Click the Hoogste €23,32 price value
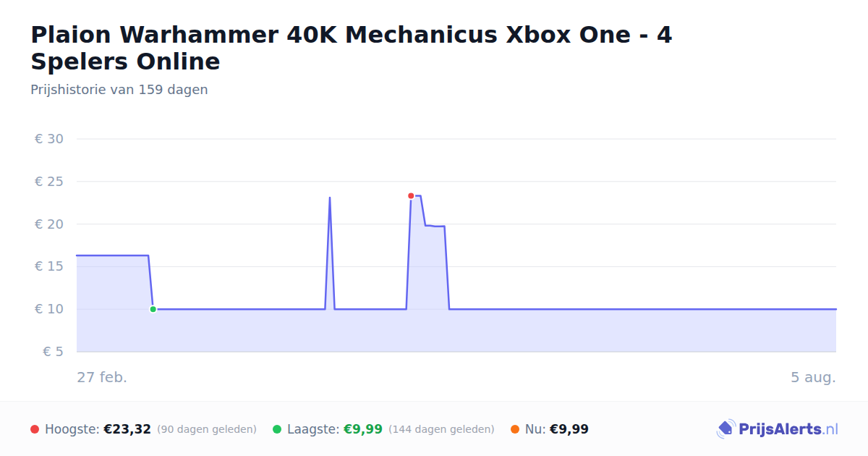868x456 pixels. 127,429
